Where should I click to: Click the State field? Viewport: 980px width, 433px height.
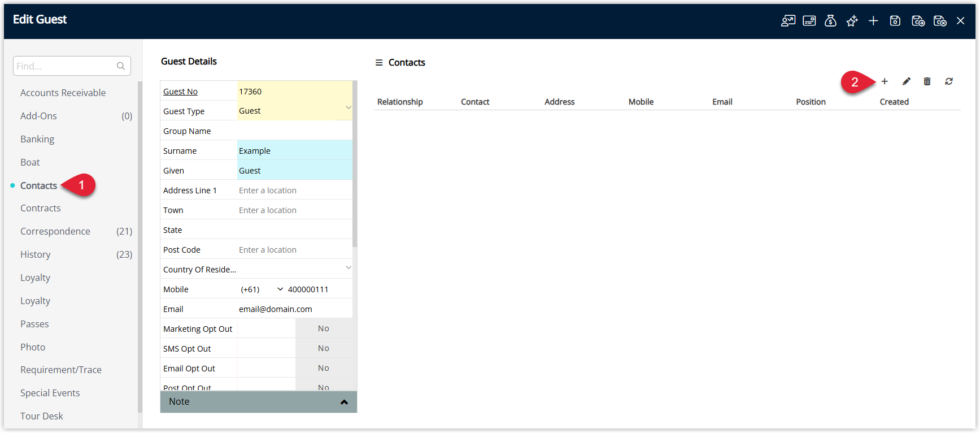coord(294,230)
